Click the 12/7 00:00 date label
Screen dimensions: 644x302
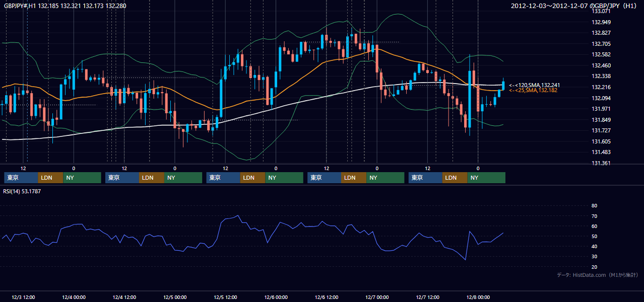[x=377, y=297]
